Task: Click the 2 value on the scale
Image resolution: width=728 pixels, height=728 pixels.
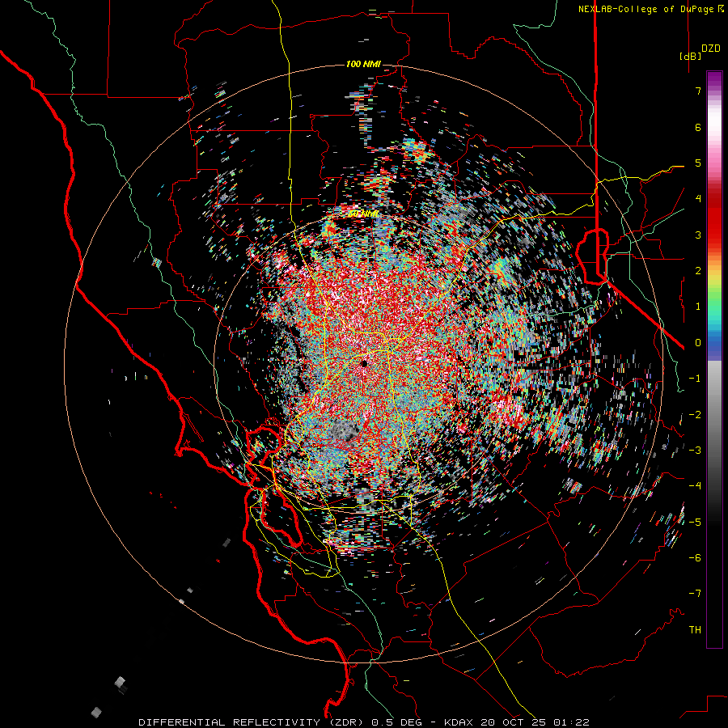Action: [698, 271]
